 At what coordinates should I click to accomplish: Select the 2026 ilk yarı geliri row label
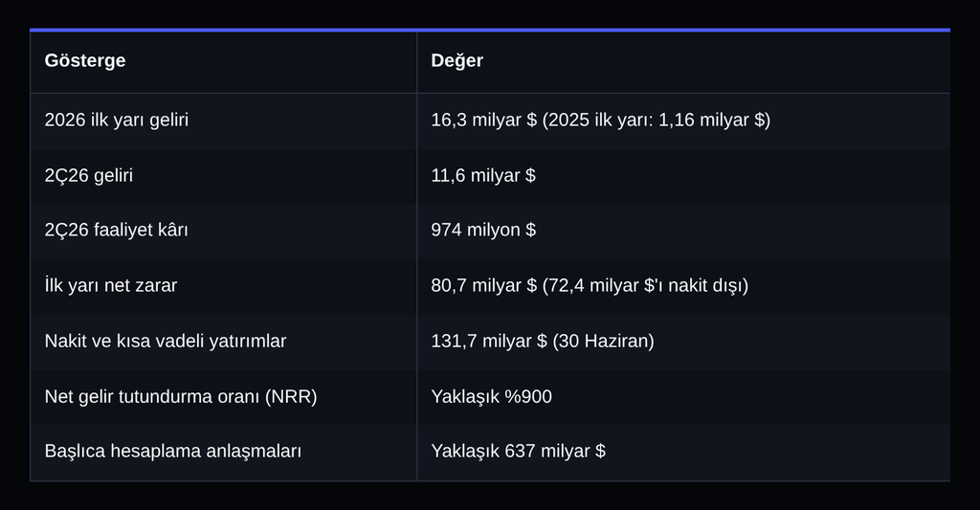click(116, 120)
